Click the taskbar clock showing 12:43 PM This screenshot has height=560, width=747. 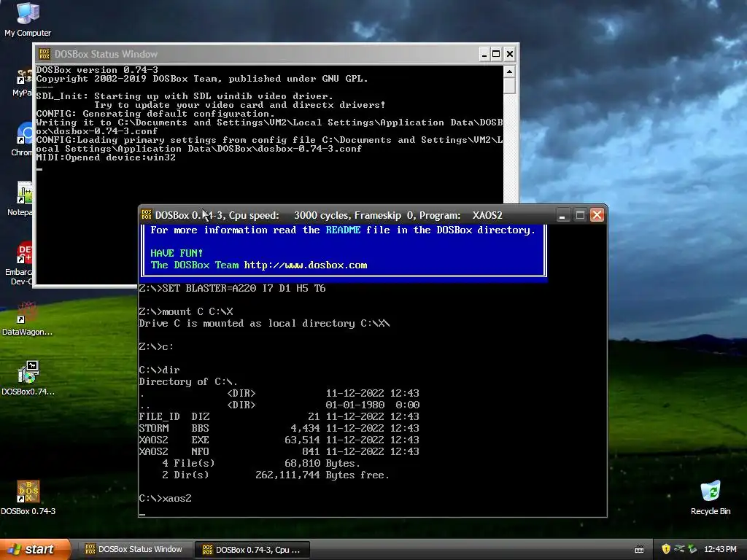coord(720,549)
